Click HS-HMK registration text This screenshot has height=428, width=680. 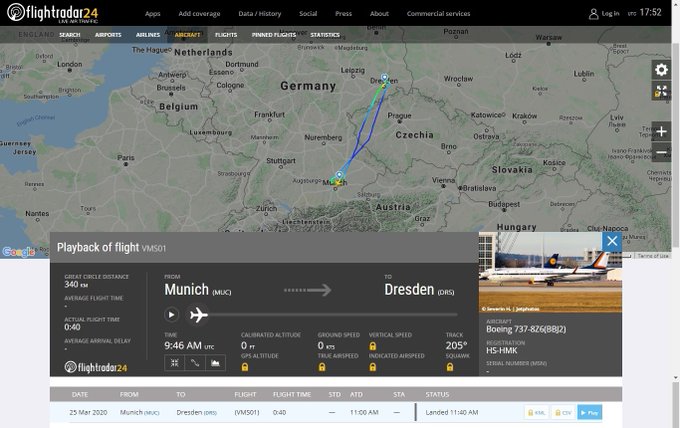[x=502, y=350]
